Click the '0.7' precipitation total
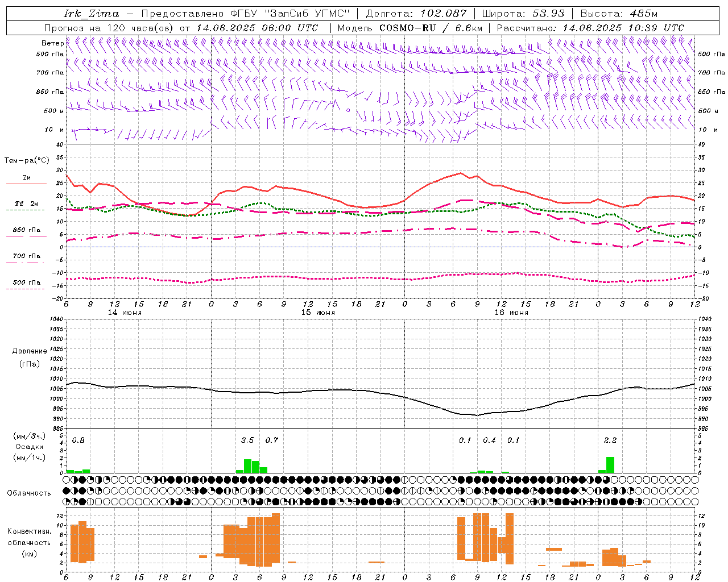 (x=272, y=440)
